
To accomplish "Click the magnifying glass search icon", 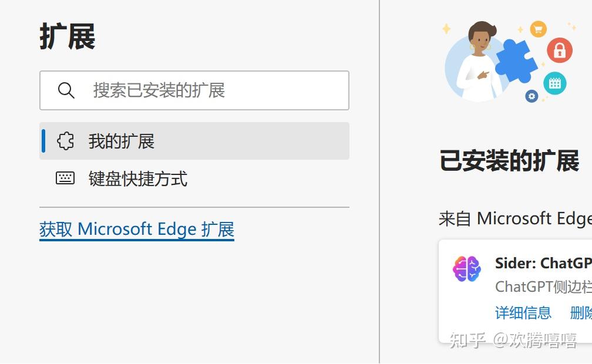I will (66, 90).
